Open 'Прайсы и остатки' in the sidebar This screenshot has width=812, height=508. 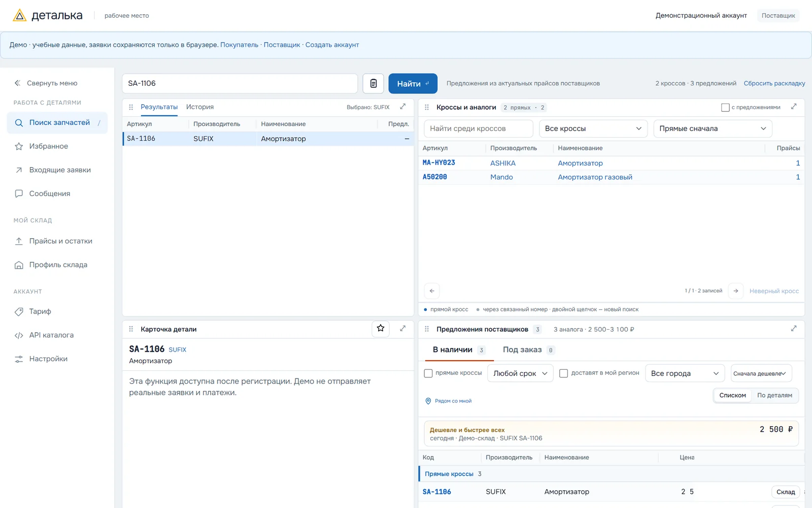[x=57, y=241]
